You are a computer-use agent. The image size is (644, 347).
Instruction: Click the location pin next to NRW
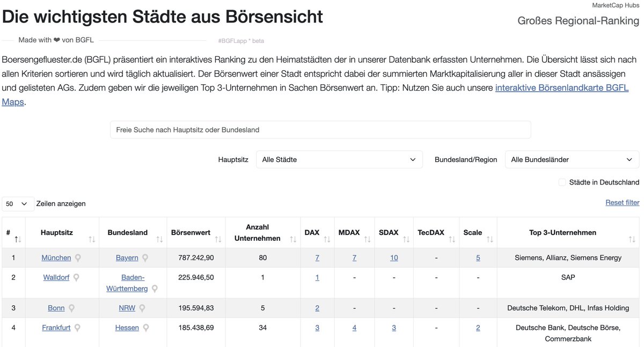pos(142,308)
